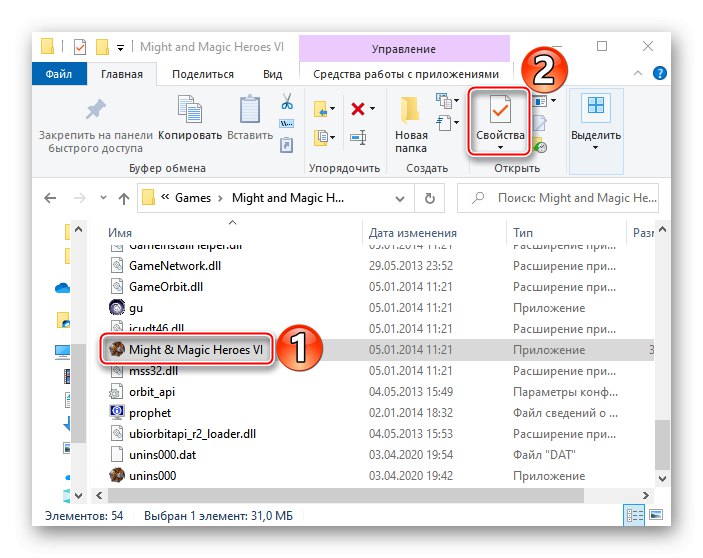This screenshot has height=558, width=703.
Task: Click the Вставить clipboard icon
Action: 250,109
